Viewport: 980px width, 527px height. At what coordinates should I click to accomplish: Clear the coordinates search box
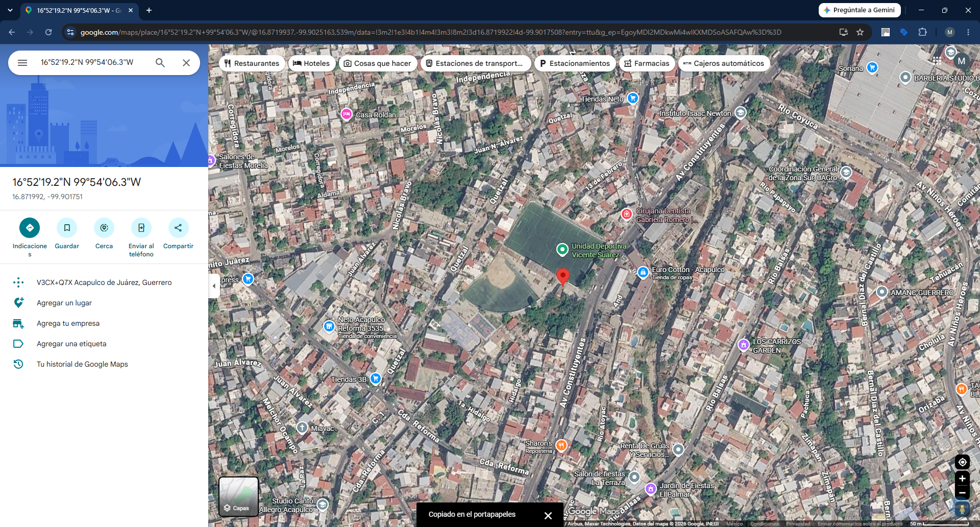point(186,63)
